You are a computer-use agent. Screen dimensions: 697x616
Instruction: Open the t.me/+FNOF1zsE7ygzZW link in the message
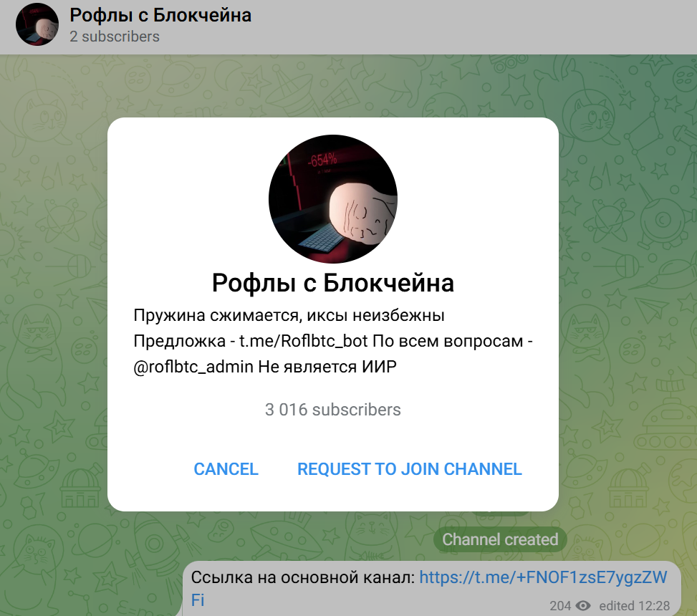tap(543, 577)
